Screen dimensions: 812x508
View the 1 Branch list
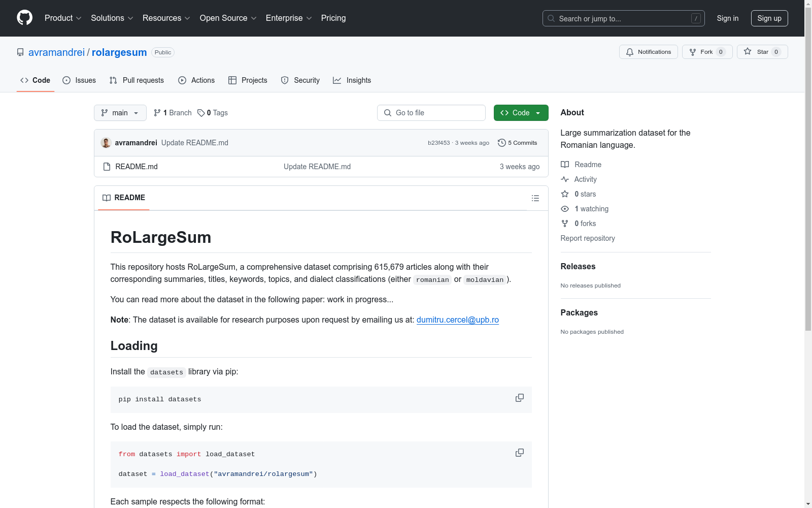173,113
